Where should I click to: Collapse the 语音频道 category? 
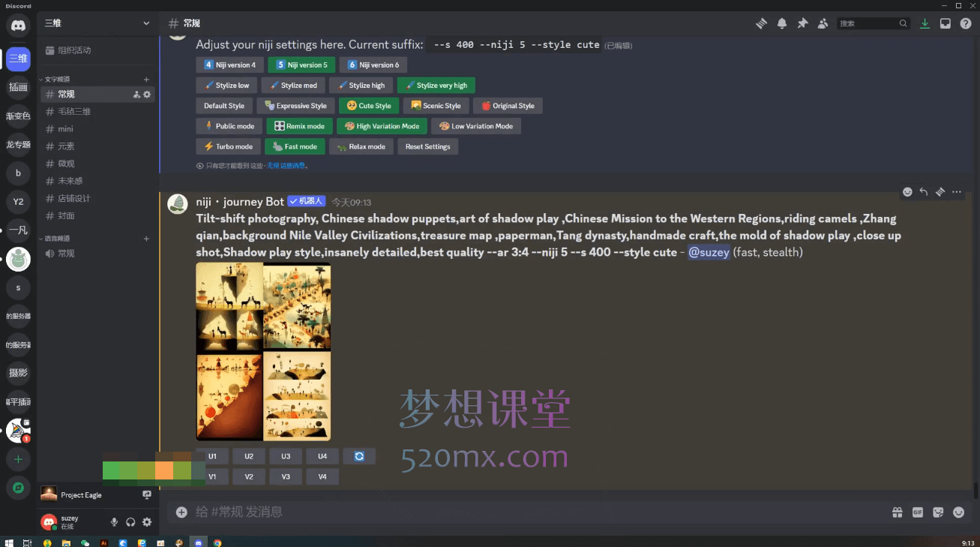click(x=58, y=239)
